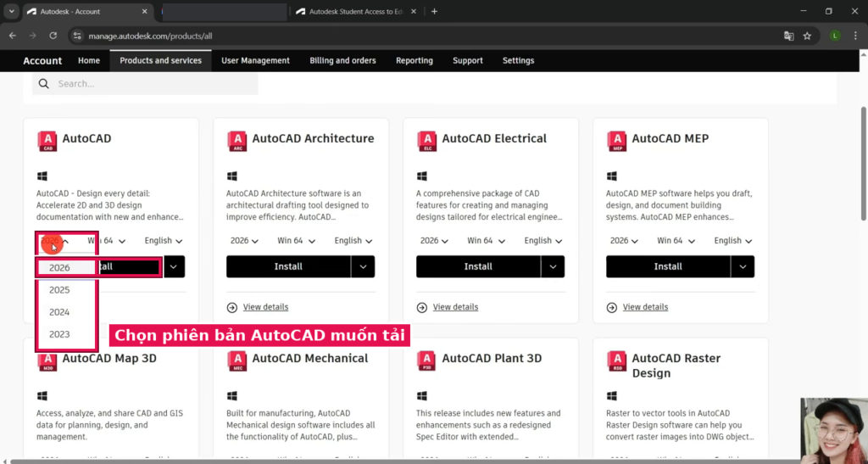This screenshot has height=464, width=868.
Task: Click into the Search products field
Action: pos(145,84)
